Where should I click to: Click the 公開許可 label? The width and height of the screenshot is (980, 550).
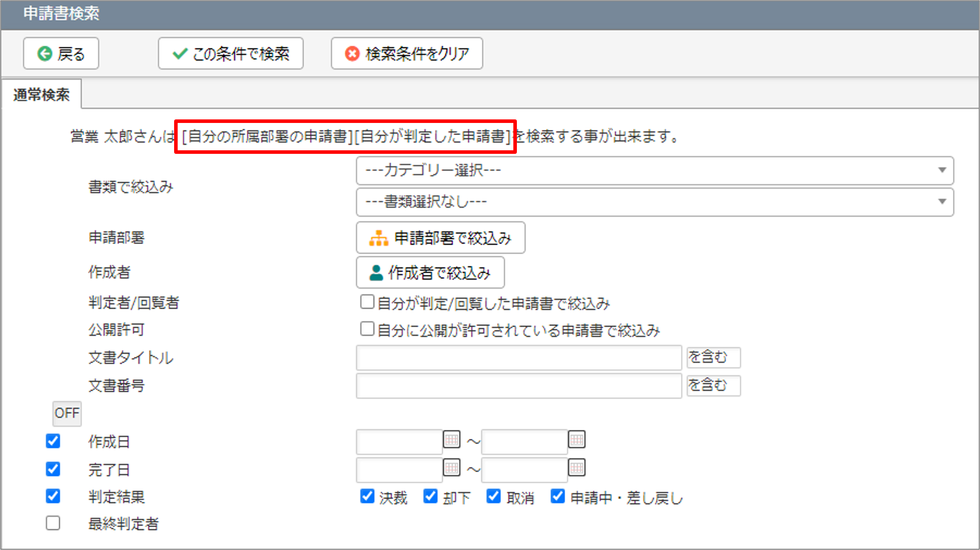(x=117, y=330)
